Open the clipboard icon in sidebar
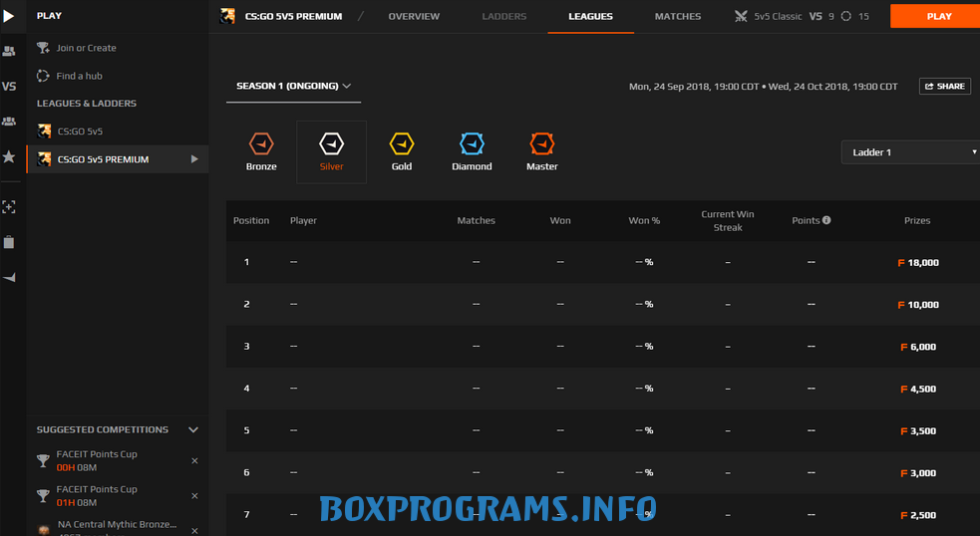The image size is (980, 536). (x=9, y=242)
